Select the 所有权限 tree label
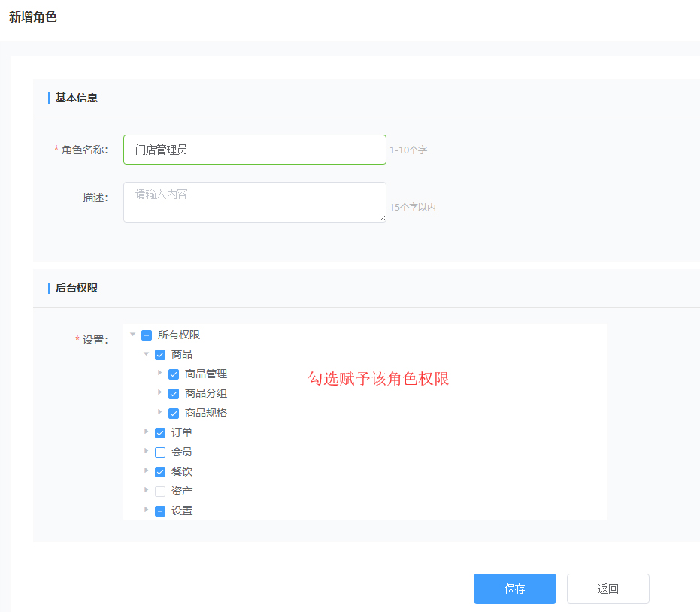 pos(179,335)
